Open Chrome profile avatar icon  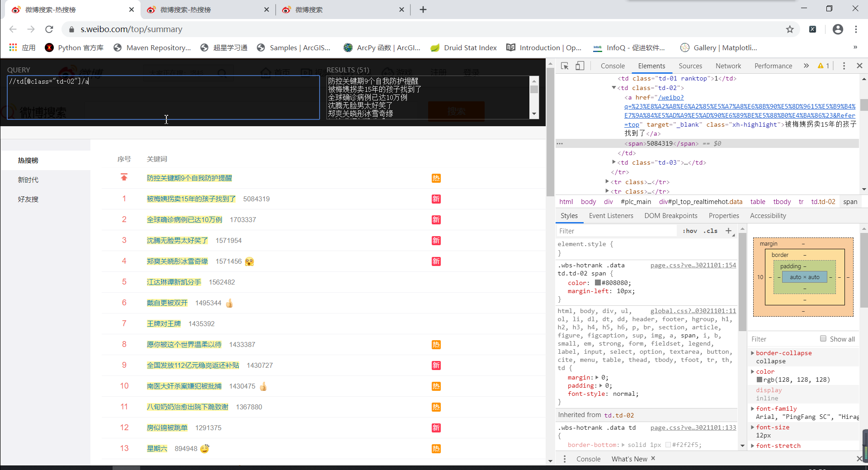[x=838, y=29]
